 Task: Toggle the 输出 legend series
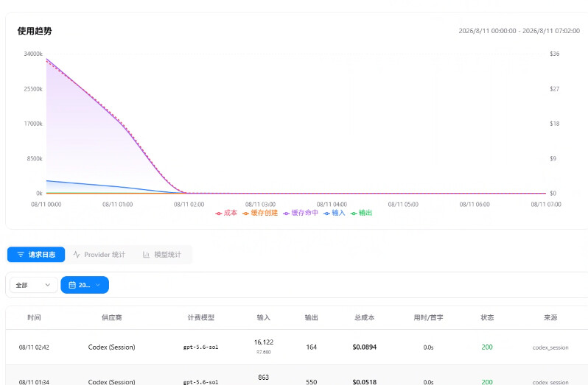pyautogui.click(x=362, y=213)
